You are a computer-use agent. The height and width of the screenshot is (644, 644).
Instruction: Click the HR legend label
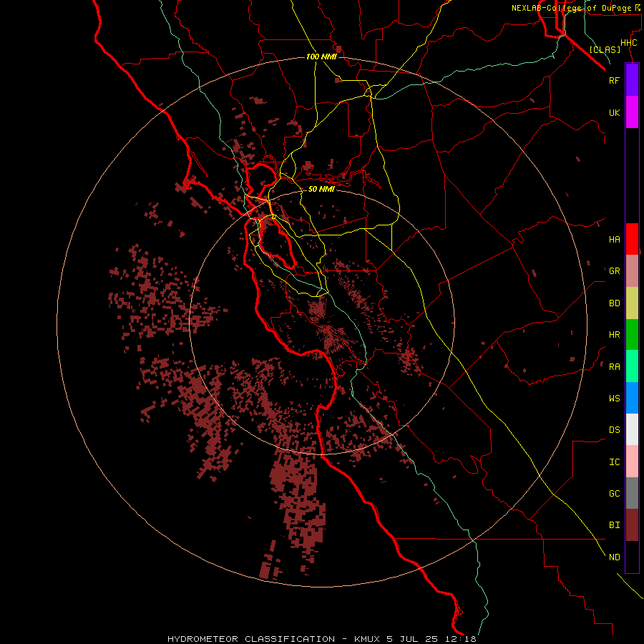pos(614,334)
